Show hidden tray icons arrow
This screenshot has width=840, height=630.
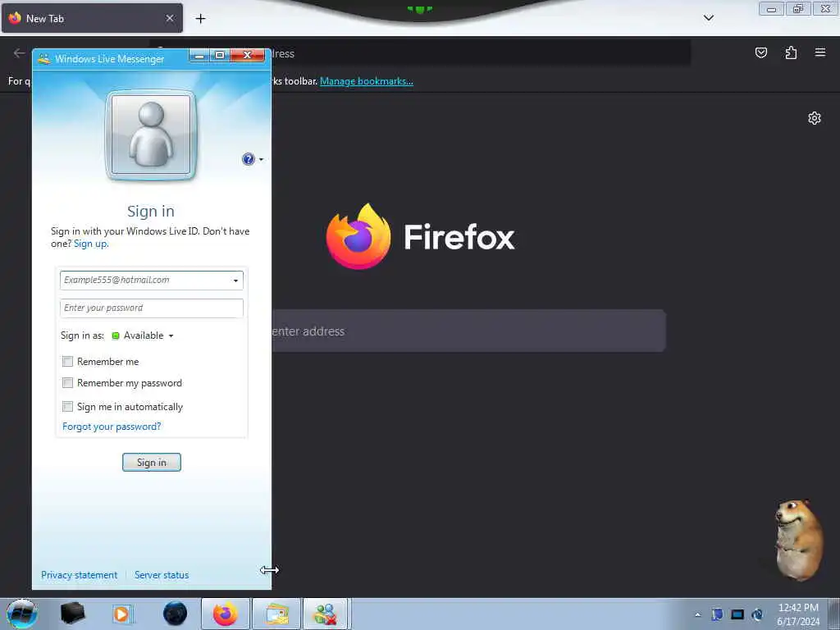point(697,614)
